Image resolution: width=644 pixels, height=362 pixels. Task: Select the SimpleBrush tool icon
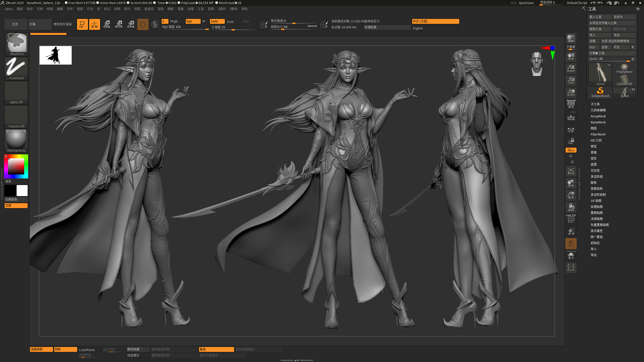click(x=600, y=92)
